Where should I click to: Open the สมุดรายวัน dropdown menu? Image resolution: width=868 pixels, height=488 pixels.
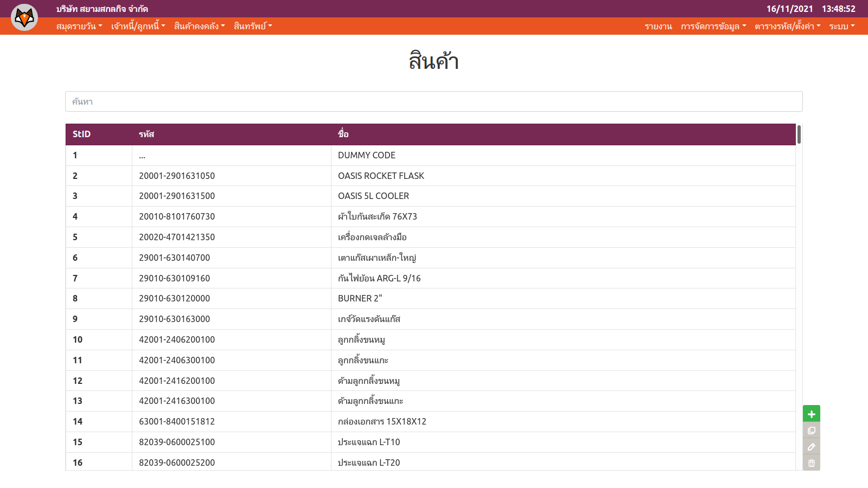coord(79,26)
